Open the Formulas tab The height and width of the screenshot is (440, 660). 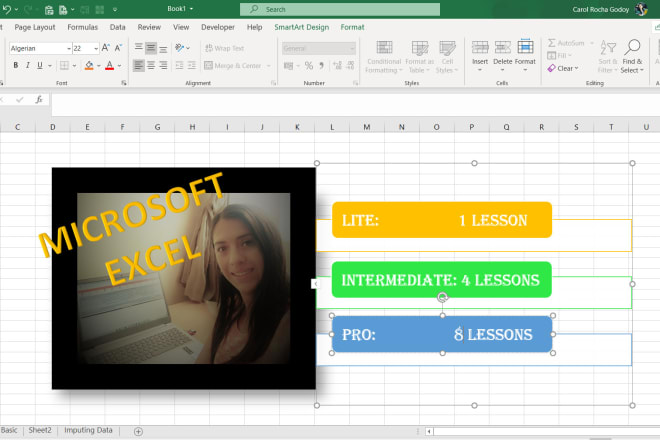[82, 27]
